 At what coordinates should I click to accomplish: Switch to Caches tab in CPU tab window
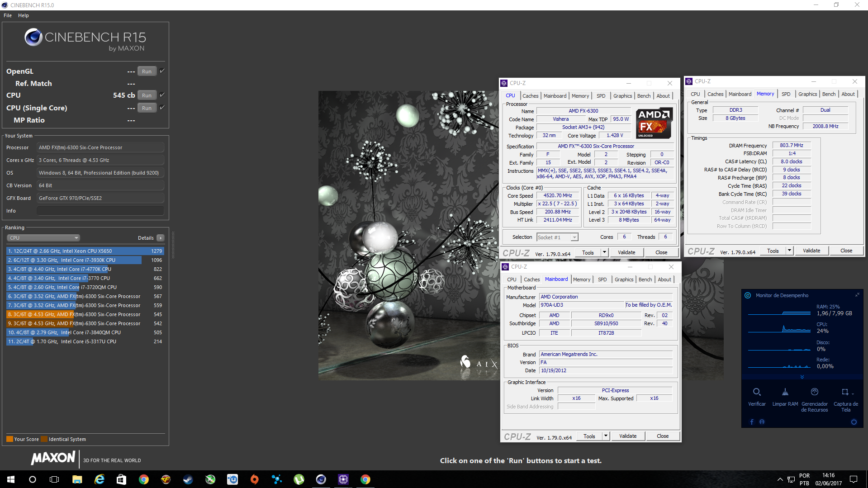[530, 96]
